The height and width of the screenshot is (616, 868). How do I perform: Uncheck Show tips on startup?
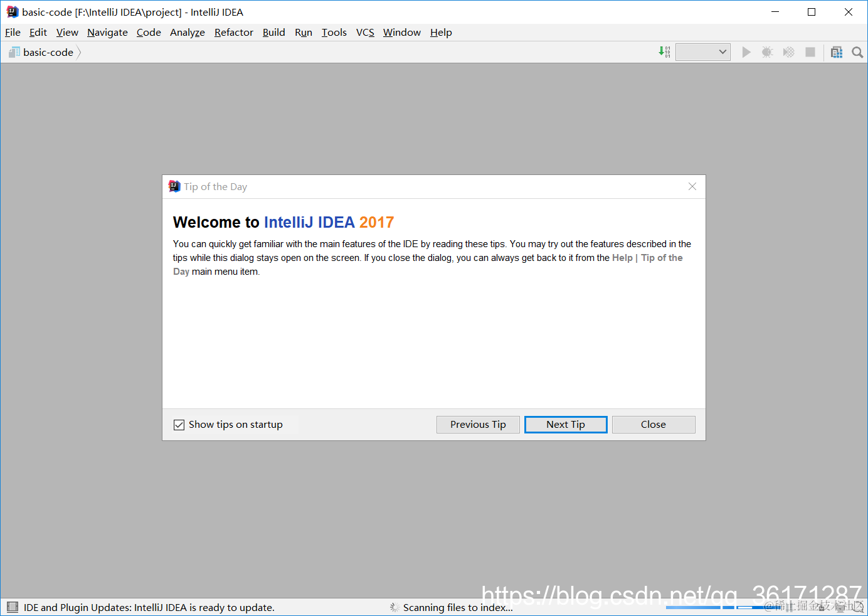tap(179, 425)
